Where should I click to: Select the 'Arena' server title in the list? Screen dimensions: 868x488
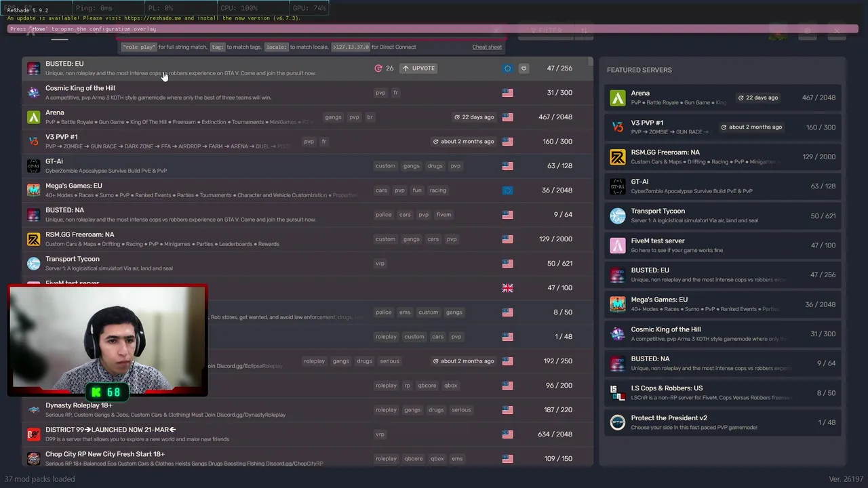coord(55,113)
